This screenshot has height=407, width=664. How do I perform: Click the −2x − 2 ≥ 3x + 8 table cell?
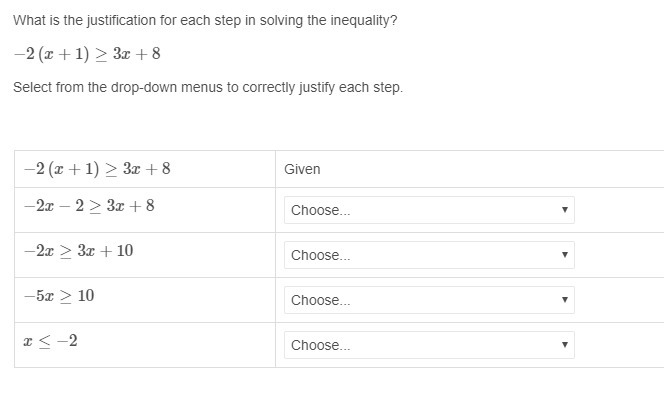tap(89, 206)
